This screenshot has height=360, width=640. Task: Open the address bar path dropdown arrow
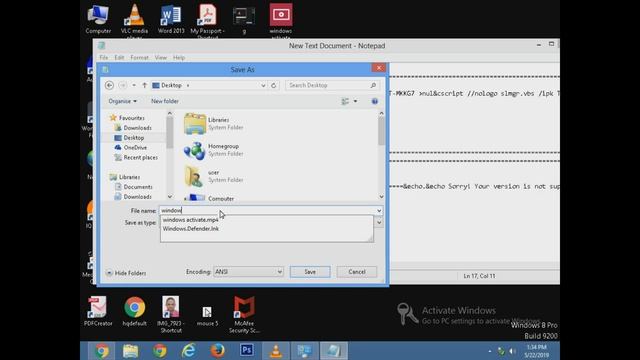[263, 85]
